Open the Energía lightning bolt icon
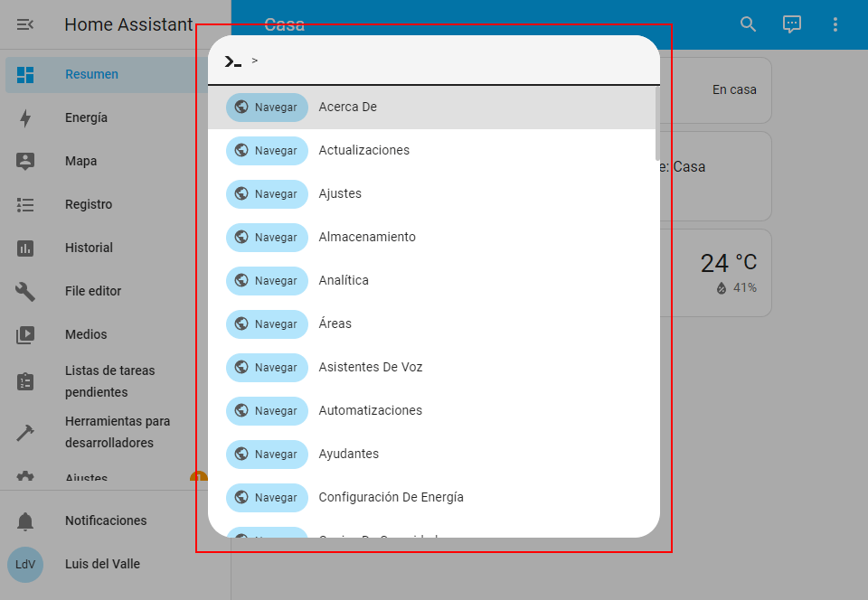This screenshot has width=868, height=600. coord(25,117)
